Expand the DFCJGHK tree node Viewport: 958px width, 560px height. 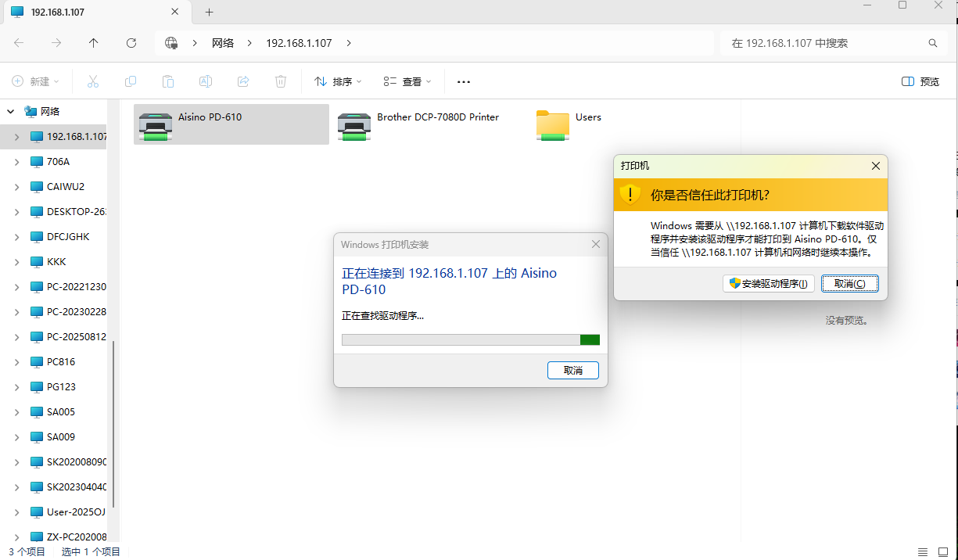(x=17, y=236)
